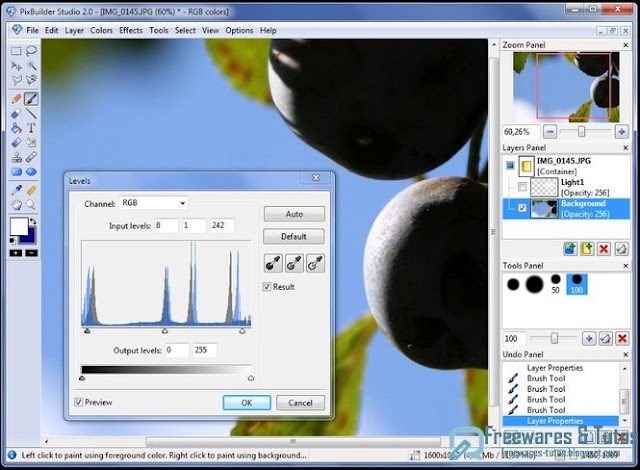Select the Background layer thumbnail
This screenshot has height=470, width=640.
point(544,208)
